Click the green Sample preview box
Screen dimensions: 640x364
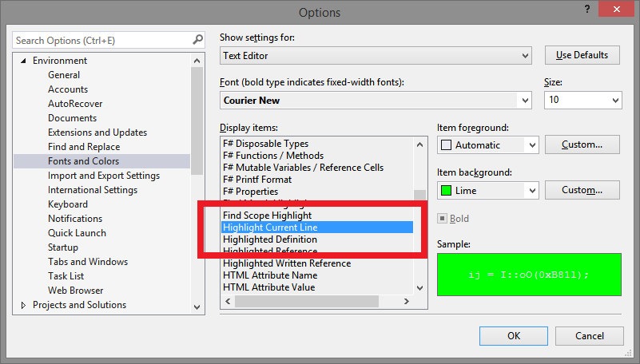pyautogui.click(x=529, y=275)
